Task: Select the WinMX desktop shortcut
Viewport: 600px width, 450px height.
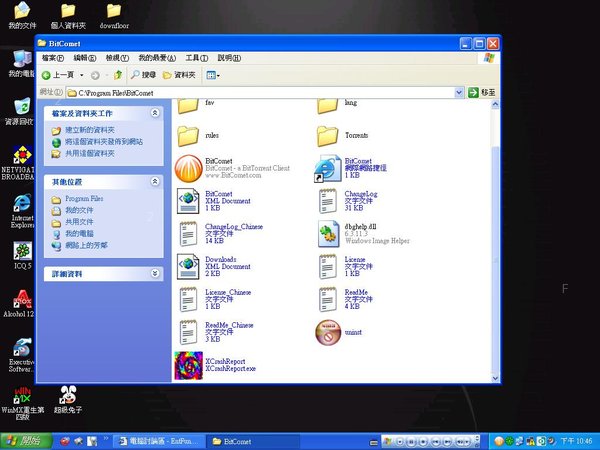Action: tap(23, 403)
